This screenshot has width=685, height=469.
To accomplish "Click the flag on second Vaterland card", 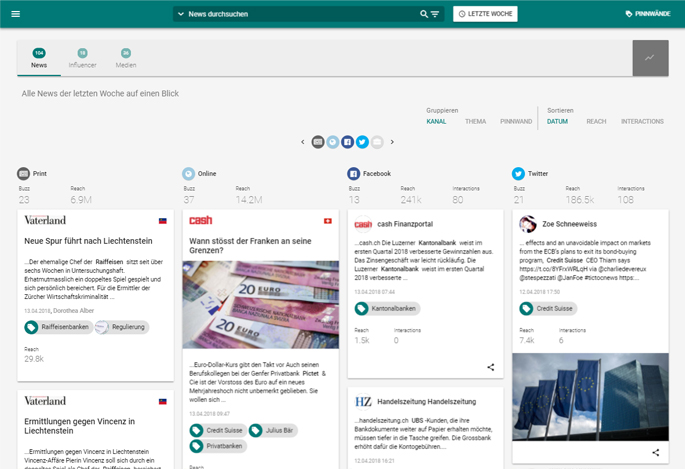I will tap(163, 401).
